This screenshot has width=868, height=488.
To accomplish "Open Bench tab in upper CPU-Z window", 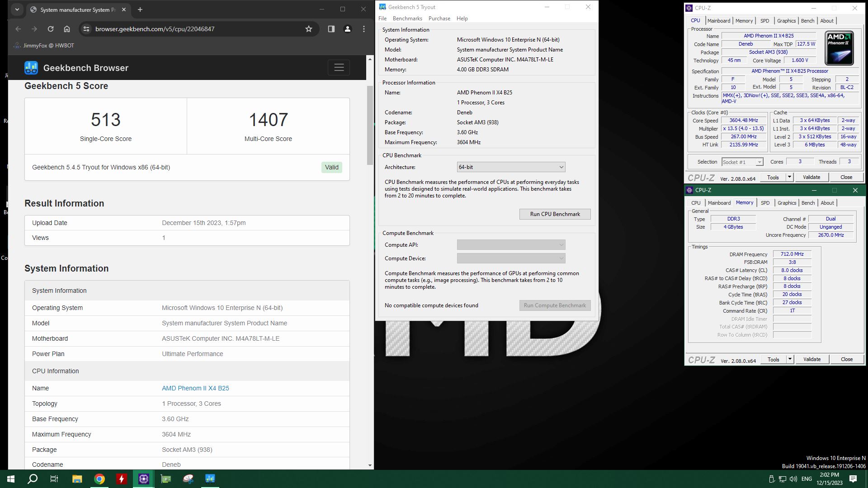I will 807,21.
